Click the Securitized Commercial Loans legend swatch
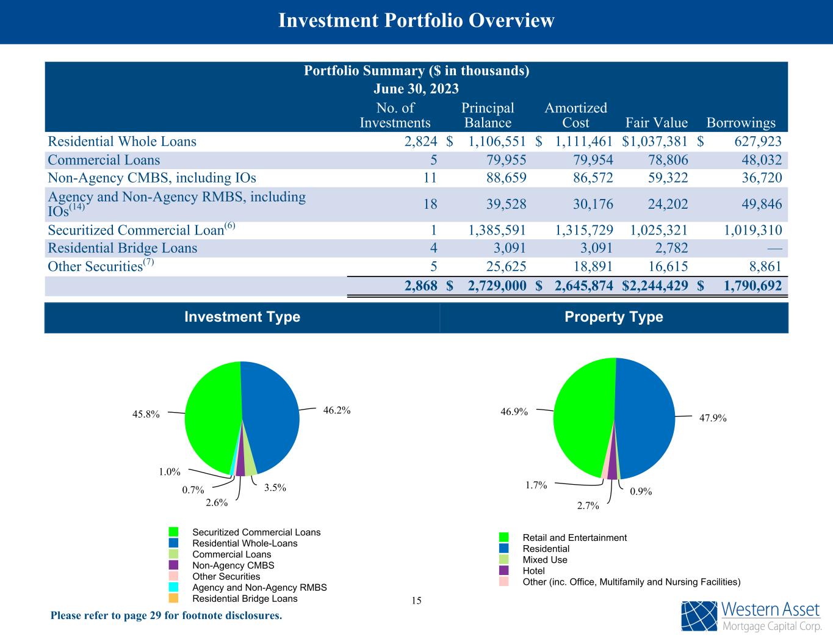 click(174, 532)
